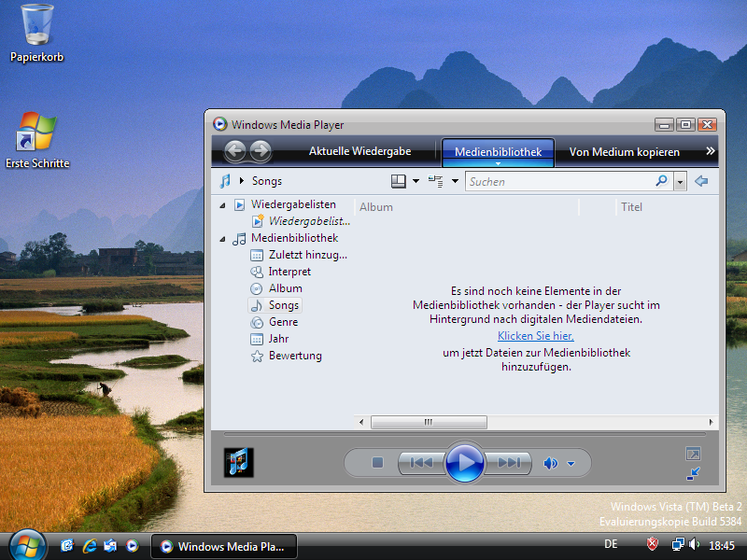Viewport: 747px width, 560px height.
Task: Click the 'Klicken Sie hier' link
Action: 535,336
